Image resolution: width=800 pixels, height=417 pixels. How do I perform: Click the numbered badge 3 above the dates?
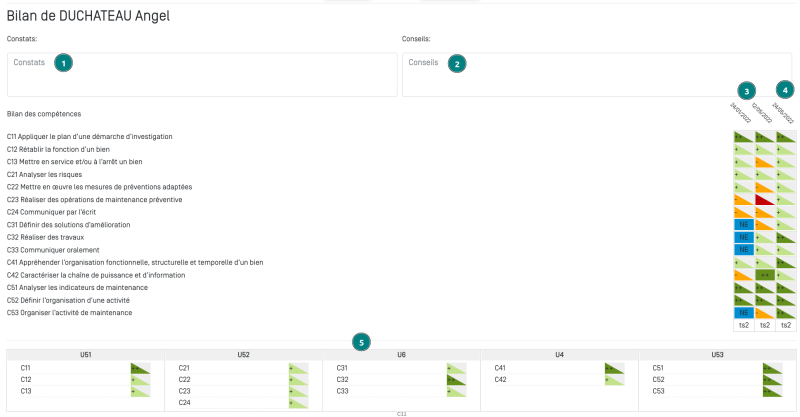coord(745,90)
